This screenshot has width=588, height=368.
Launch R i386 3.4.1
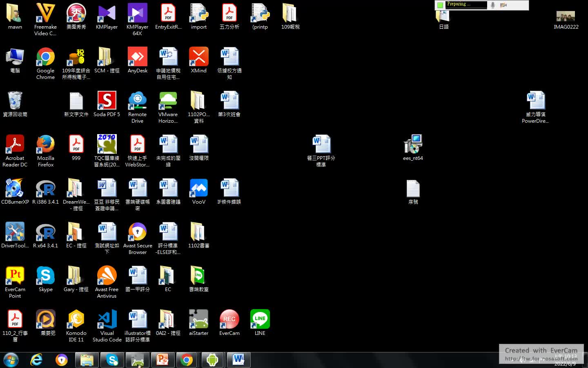click(x=45, y=191)
